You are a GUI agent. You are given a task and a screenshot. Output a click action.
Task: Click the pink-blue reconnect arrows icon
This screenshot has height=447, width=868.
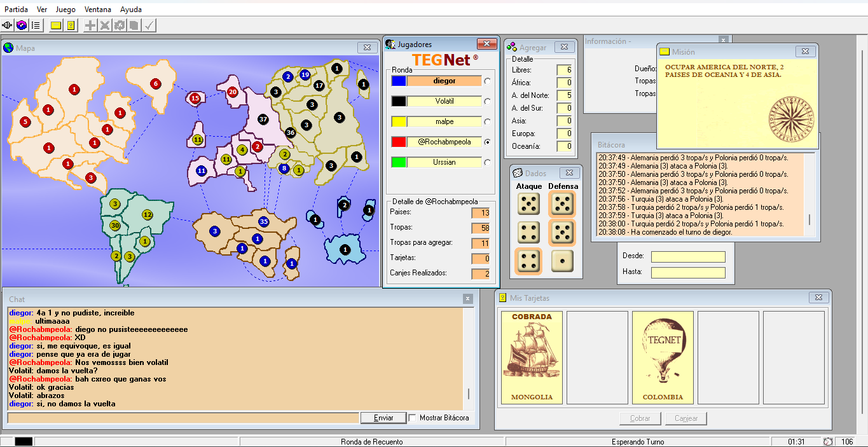point(22,25)
